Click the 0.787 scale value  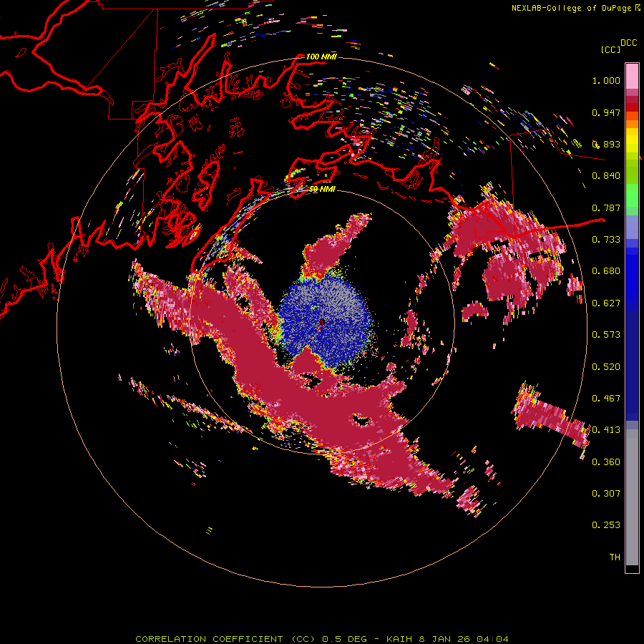pos(606,208)
